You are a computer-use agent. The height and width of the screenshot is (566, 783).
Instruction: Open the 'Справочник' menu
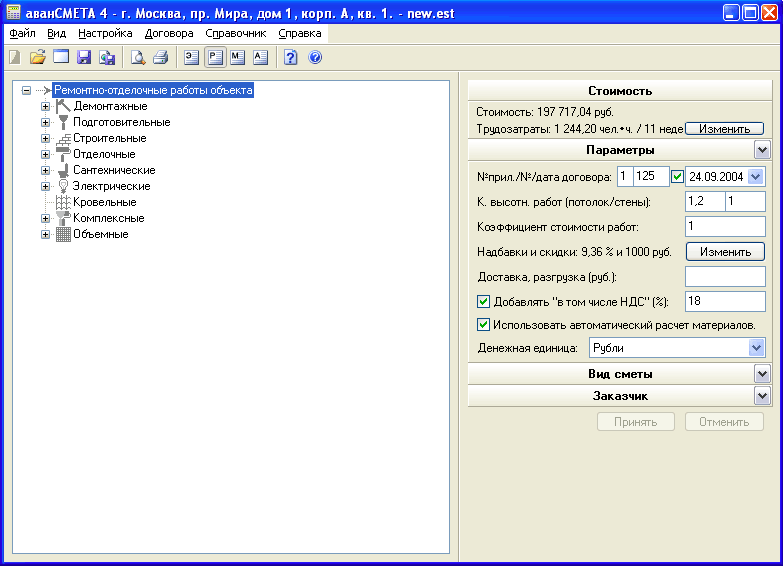236,33
